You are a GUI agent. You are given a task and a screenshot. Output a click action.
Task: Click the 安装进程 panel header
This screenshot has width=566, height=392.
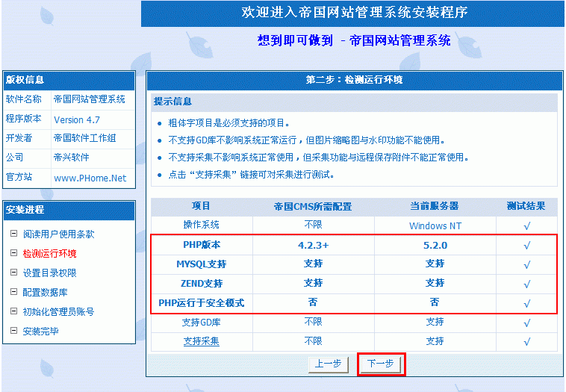coord(69,210)
